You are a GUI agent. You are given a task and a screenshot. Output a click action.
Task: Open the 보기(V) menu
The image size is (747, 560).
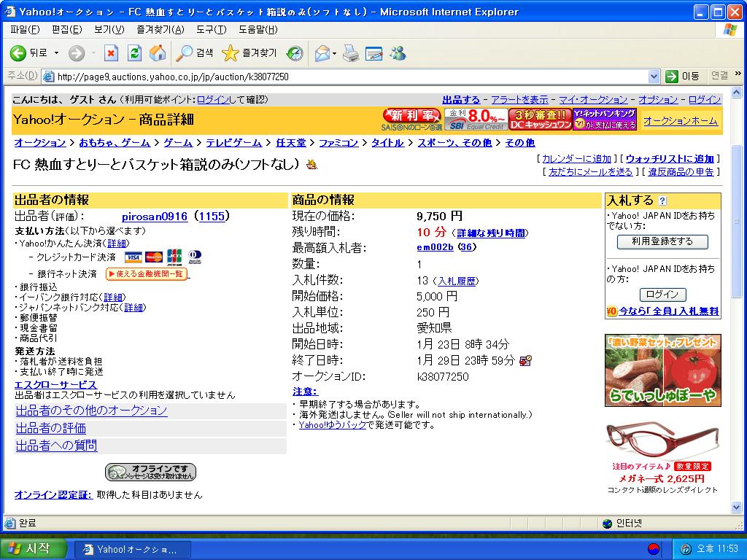[109, 30]
